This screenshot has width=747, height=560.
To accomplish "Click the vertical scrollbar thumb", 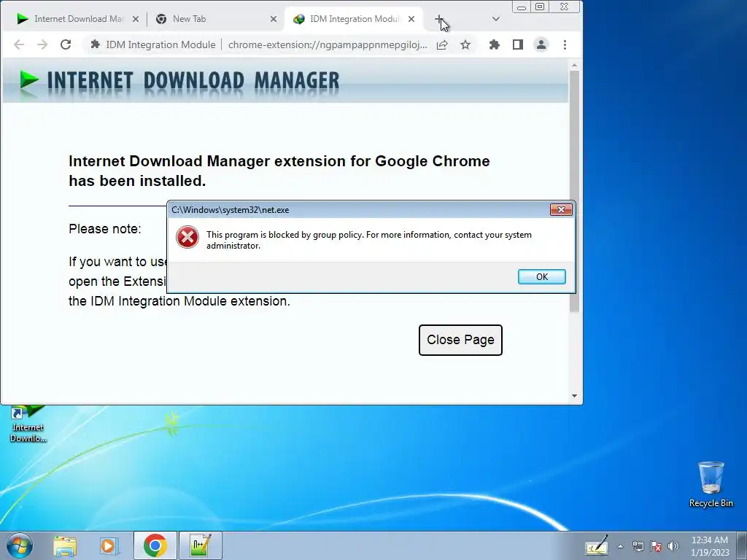I will coord(574,192).
